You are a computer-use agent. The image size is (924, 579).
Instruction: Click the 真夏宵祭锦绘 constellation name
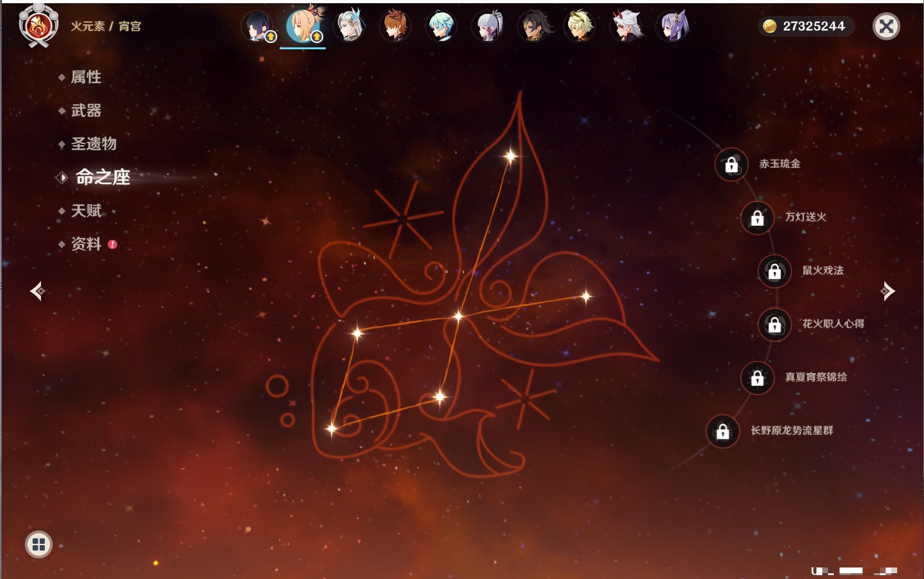(816, 377)
